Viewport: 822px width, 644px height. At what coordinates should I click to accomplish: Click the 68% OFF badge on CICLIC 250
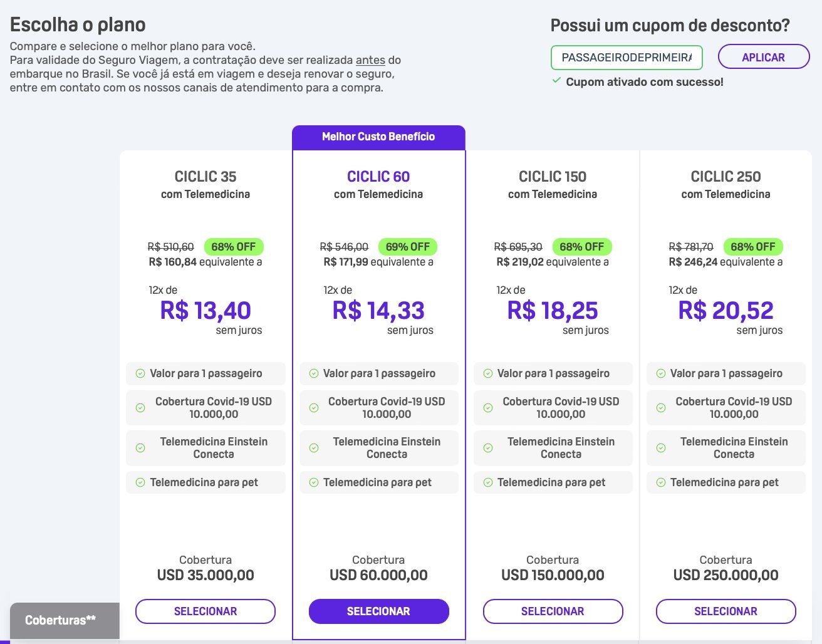(753, 247)
